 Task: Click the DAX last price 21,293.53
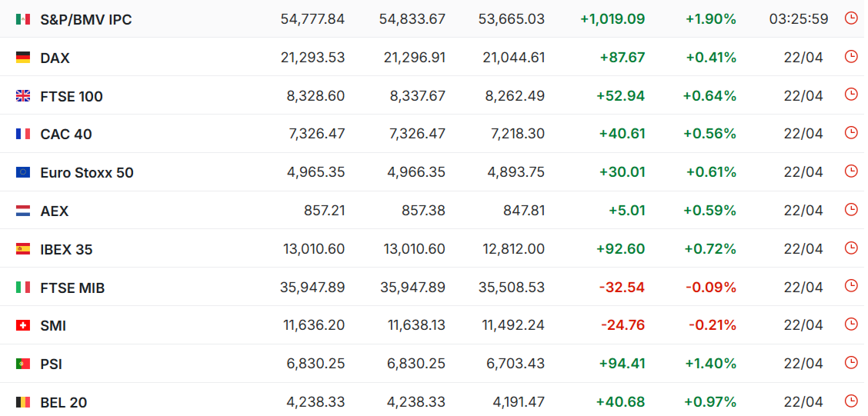click(x=315, y=58)
